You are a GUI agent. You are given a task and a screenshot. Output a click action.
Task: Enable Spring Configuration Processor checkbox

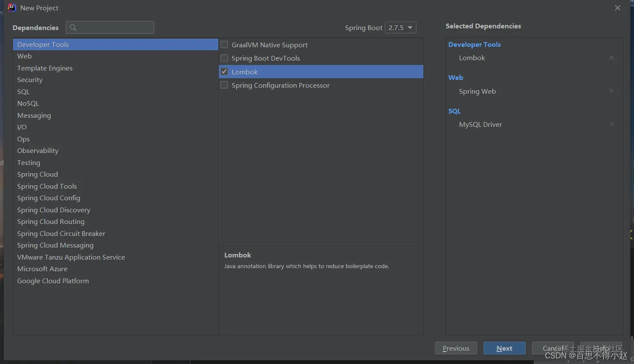click(224, 85)
